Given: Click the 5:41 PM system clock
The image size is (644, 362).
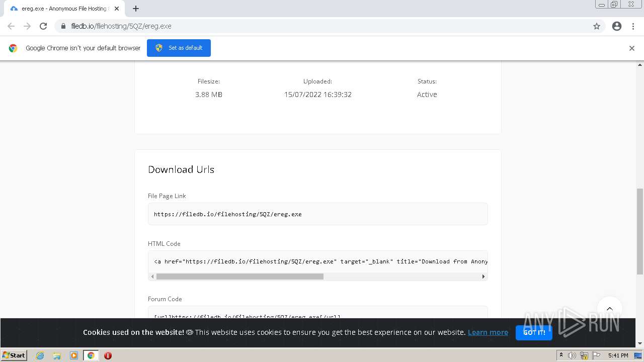Looking at the screenshot, I should point(618,355).
